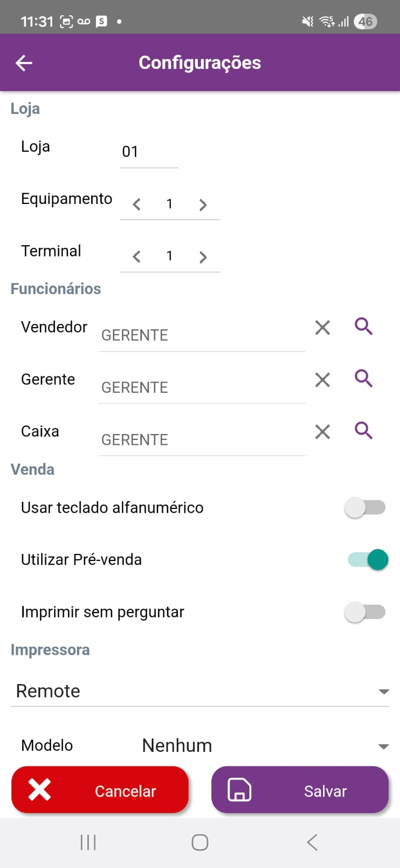Screen dimensions: 400x868
Task: Open the Remote printer dropdown
Action: 199,691
